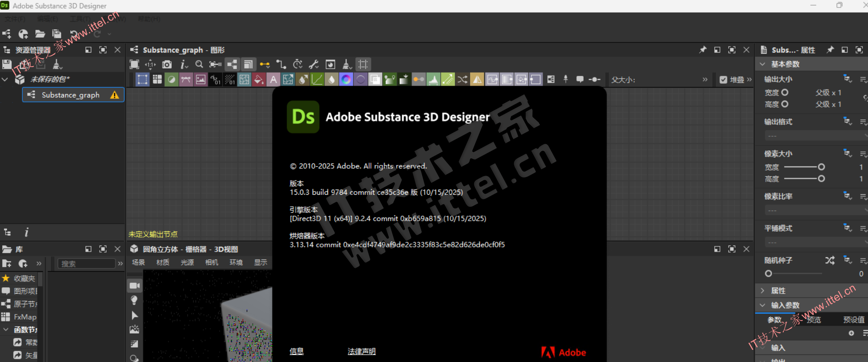Image resolution: width=868 pixels, height=362 pixels.
Task: Click the camera screenshot icon in graph toolbar
Action: (x=167, y=64)
